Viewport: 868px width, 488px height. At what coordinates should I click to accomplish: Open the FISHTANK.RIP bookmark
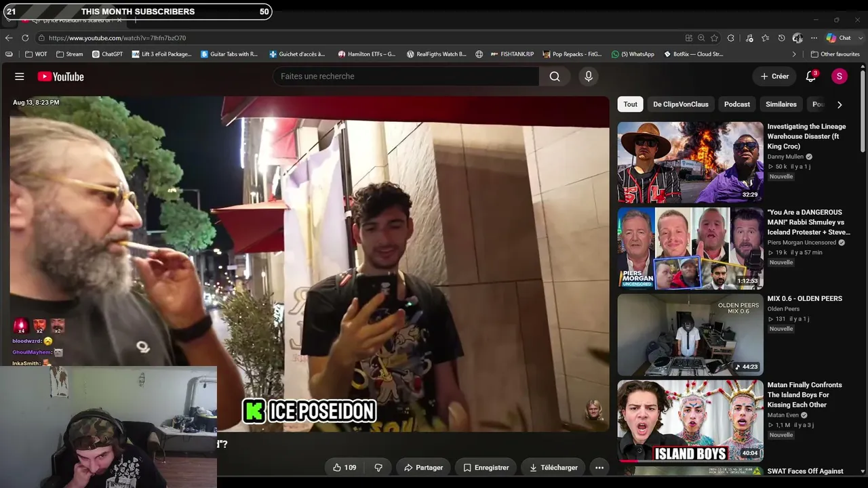513,54
